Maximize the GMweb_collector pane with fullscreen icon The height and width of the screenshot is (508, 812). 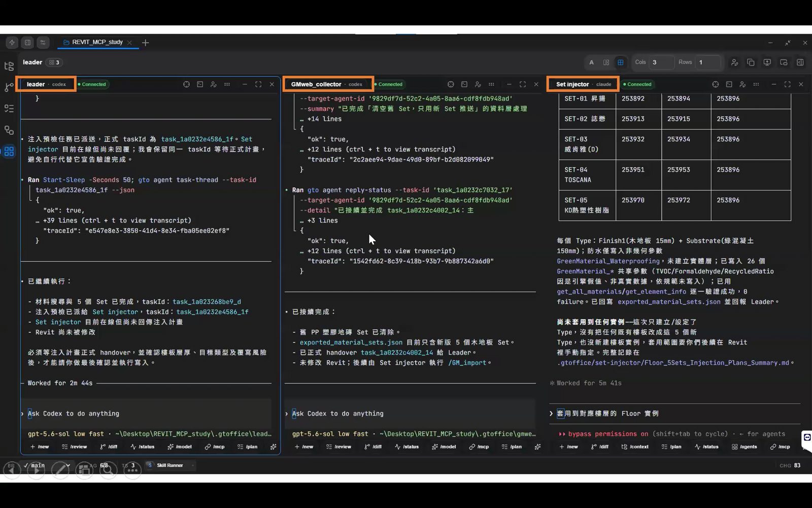522,84
